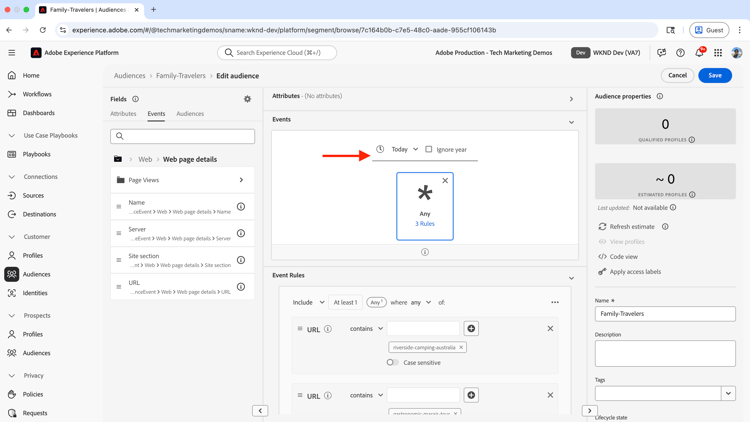The width and height of the screenshot is (750, 422).
Task: Collapse the Connections sidebar group
Action: click(12, 177)
